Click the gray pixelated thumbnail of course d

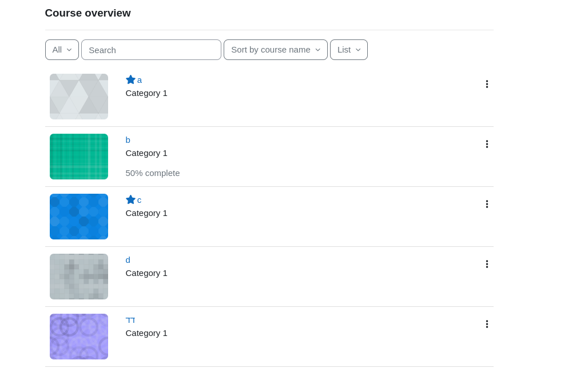pyautogui.click(x=79, y=277)
